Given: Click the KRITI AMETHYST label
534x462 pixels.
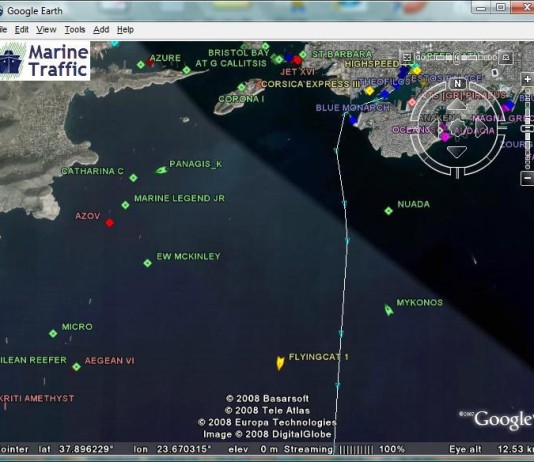Looking at the screenshot, I should [37, 398].
